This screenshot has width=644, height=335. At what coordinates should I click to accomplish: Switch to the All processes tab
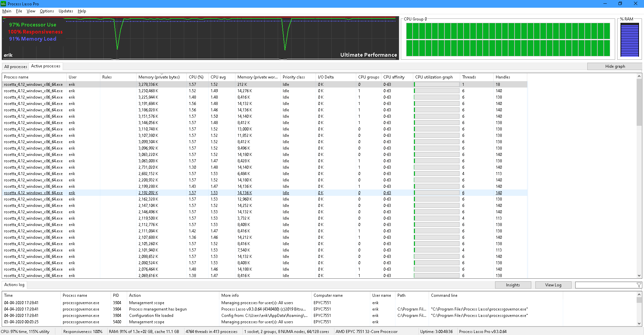[15, 67]
